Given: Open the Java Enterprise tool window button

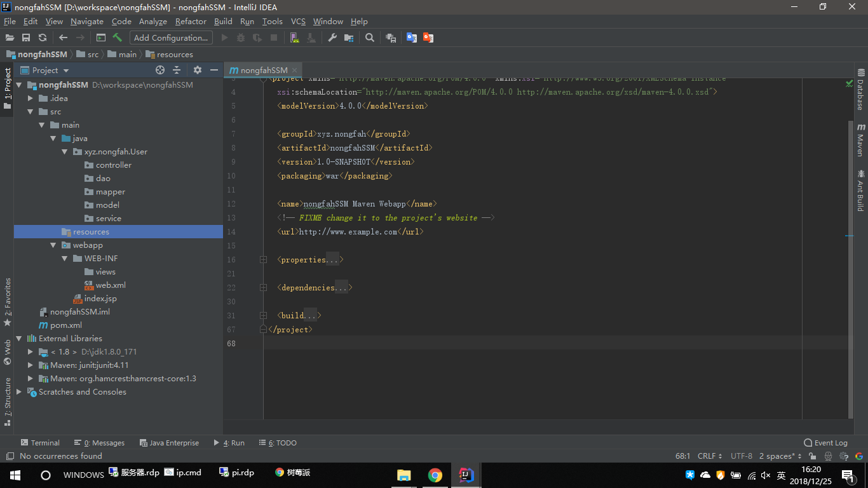Looking at the screenshot, I should (x=169, y=443).
